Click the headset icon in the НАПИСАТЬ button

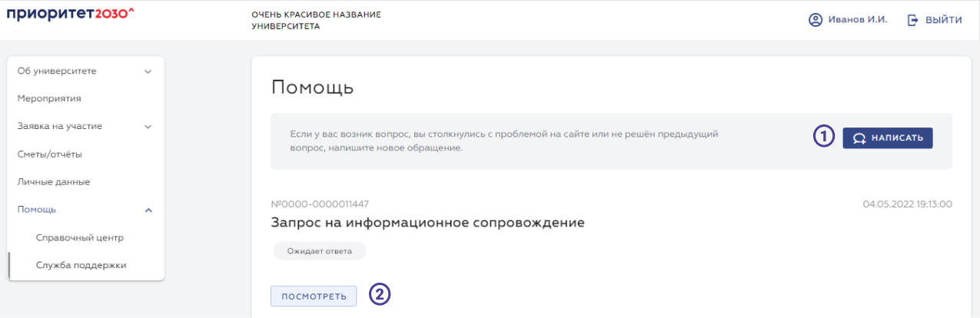[x=859, y=138]
